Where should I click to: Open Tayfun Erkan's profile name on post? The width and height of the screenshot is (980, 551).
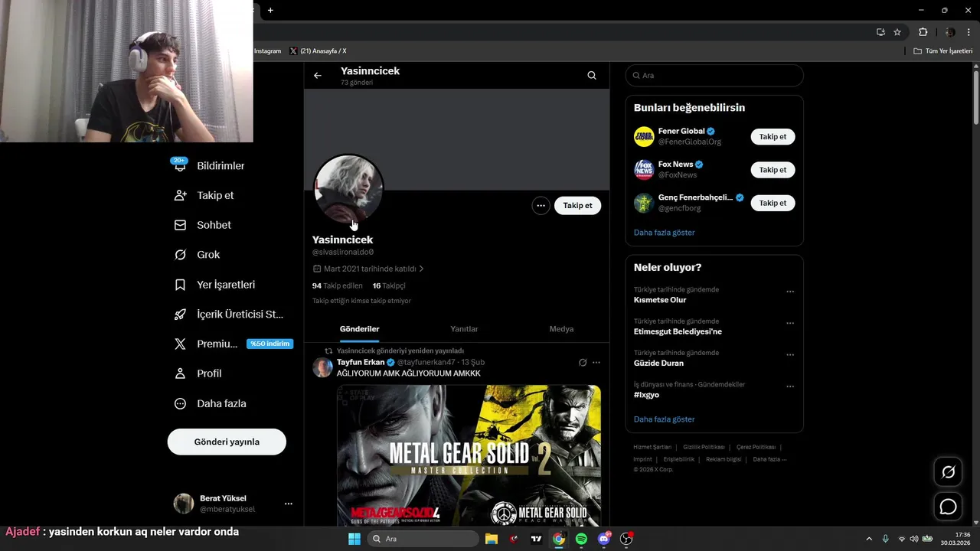click(361, 362)
